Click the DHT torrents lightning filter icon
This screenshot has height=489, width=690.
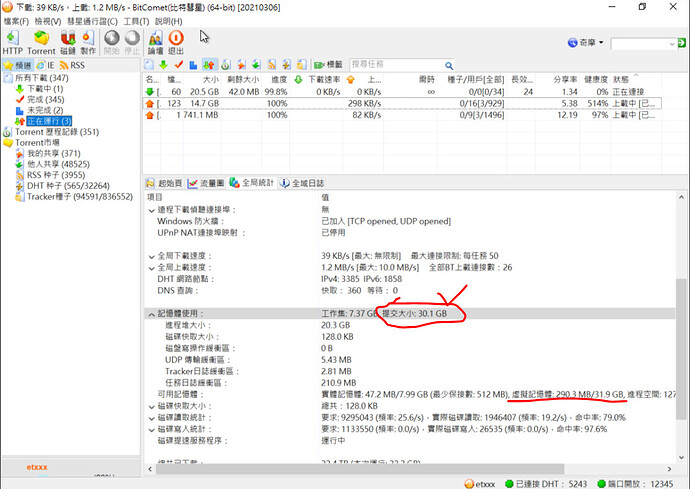click(286, 65)
